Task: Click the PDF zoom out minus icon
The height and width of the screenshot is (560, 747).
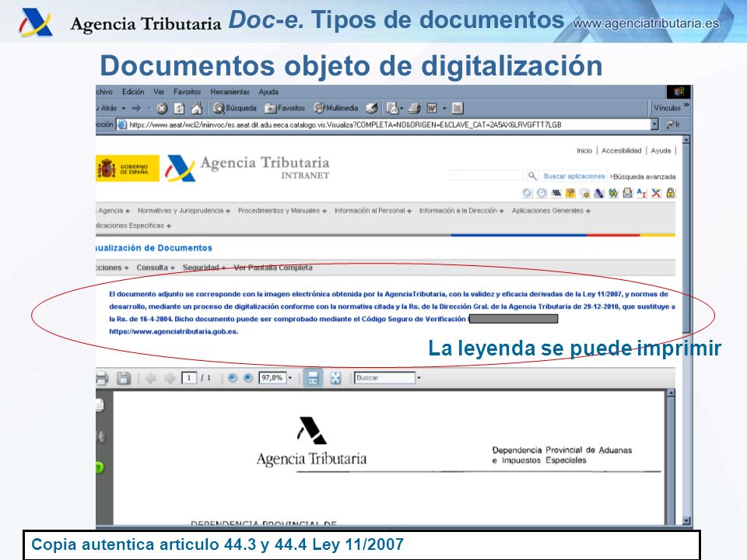Action: tap(233, 378)
